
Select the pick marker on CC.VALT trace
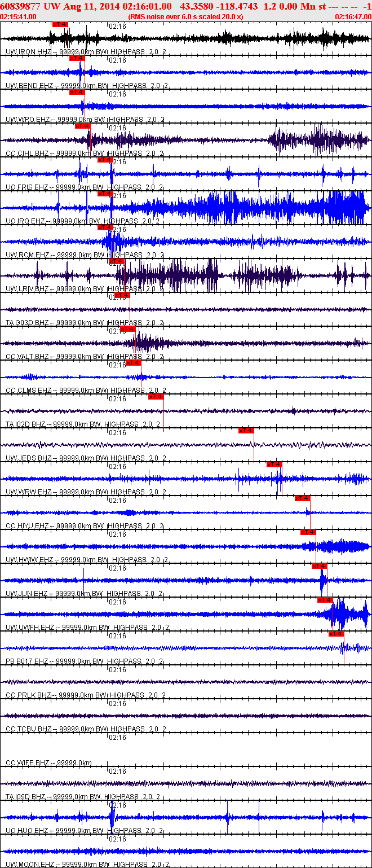(x=127, y=329)
